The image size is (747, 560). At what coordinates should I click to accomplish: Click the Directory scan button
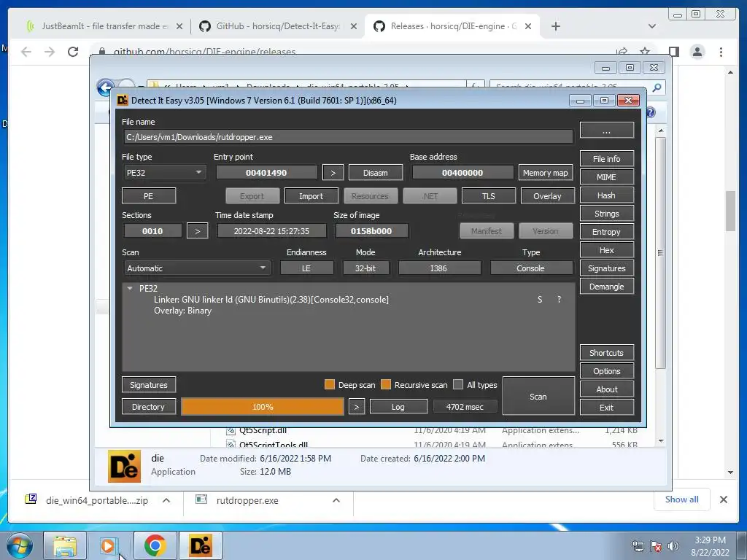pyautogui.click(x=149, y=407)
